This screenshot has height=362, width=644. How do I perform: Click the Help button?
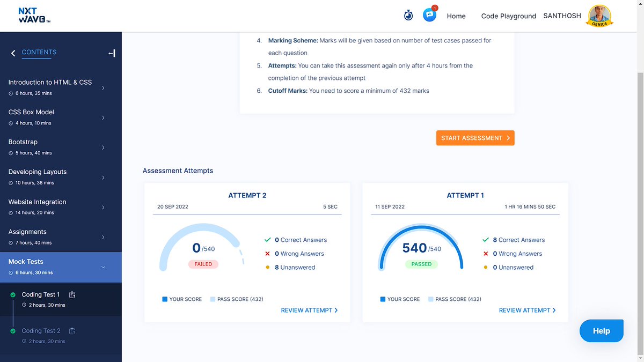tap(601, 331)
